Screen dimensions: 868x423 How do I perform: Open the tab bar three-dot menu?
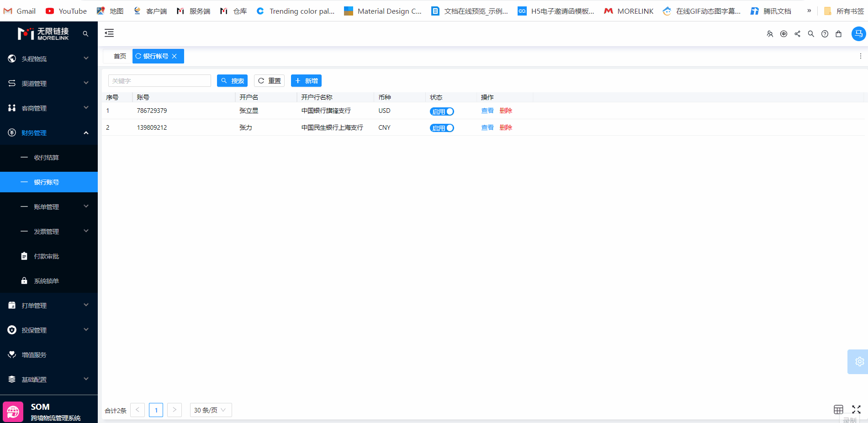tap(861, 56)
